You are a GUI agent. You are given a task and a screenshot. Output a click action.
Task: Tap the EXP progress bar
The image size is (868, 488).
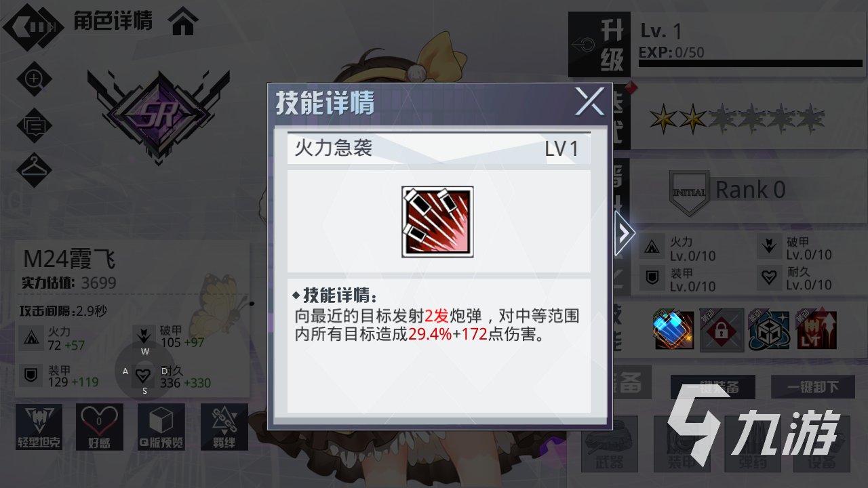[751, 64]
